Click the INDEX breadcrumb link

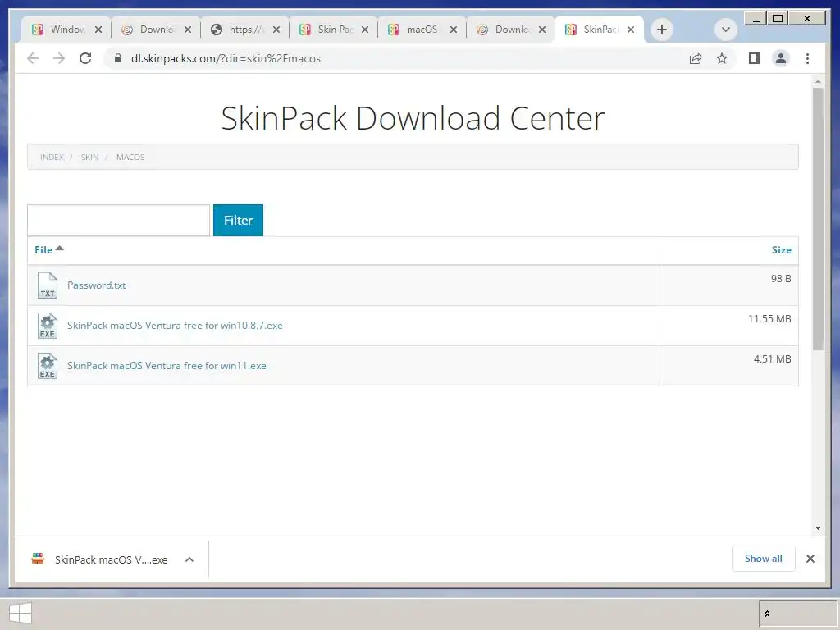(52, 157)
